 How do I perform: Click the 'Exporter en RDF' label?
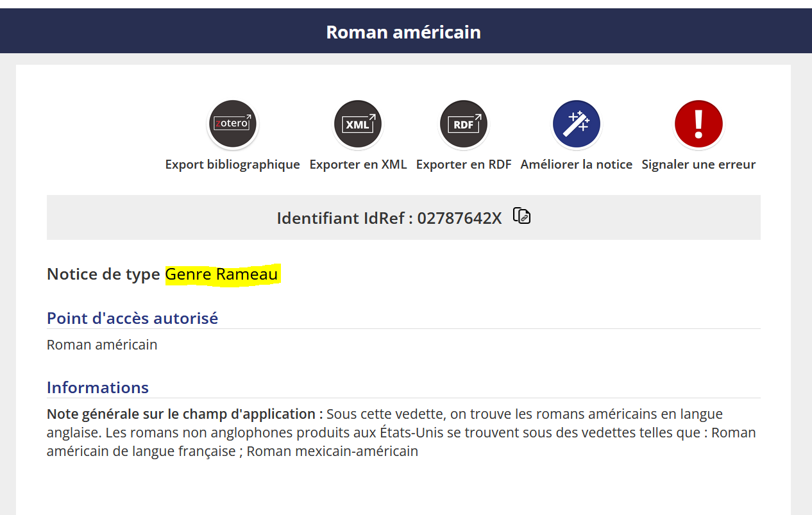[464, 164]
